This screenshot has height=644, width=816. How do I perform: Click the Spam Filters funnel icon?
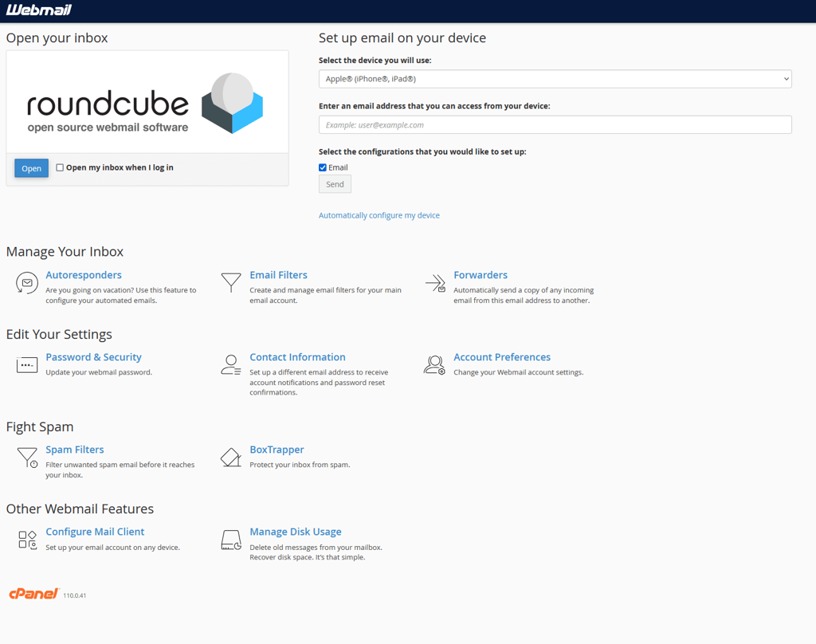27,457
